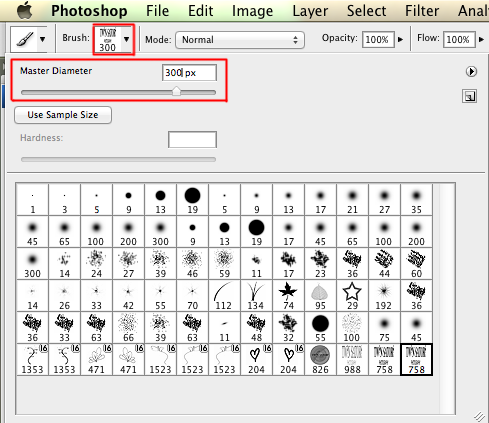Select the 48 brush preset
The image size is (489, 423).
[256, 327]
